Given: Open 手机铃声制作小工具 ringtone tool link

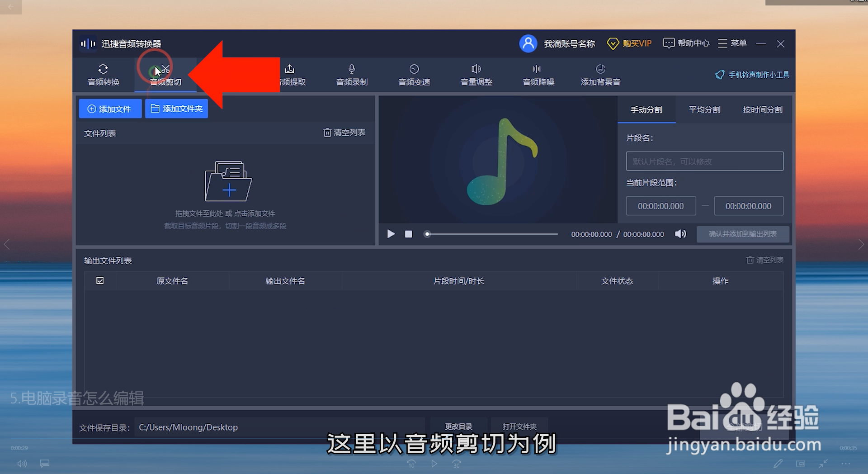Looking at the screenshot, I should click(x=752, y=75).
